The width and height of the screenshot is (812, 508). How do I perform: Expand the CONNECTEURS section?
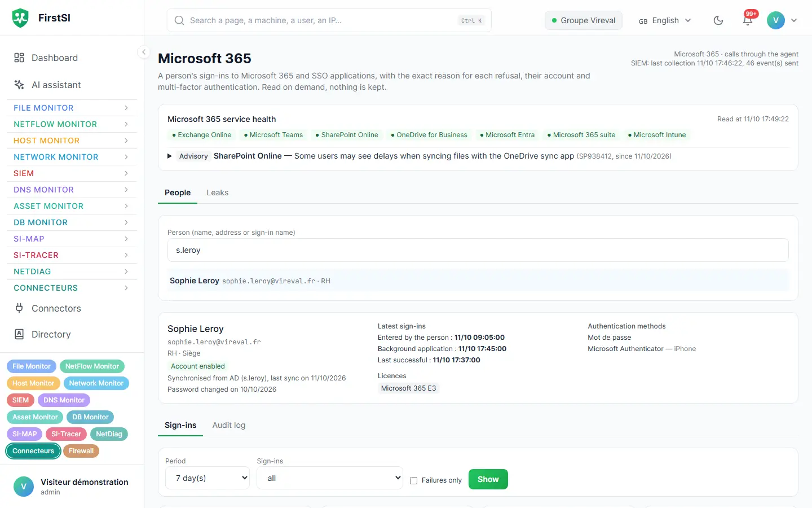click(x=72, y=288)
